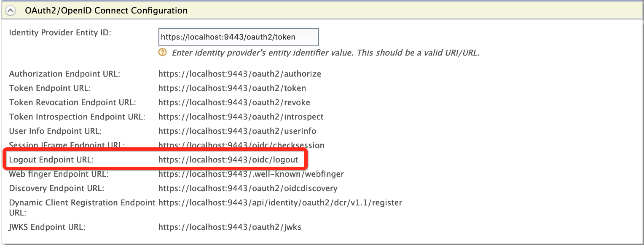This screenshot has height=245, width=644.
Task: Select the oauth2/jwks URL value
Action: tap(230, 227)
